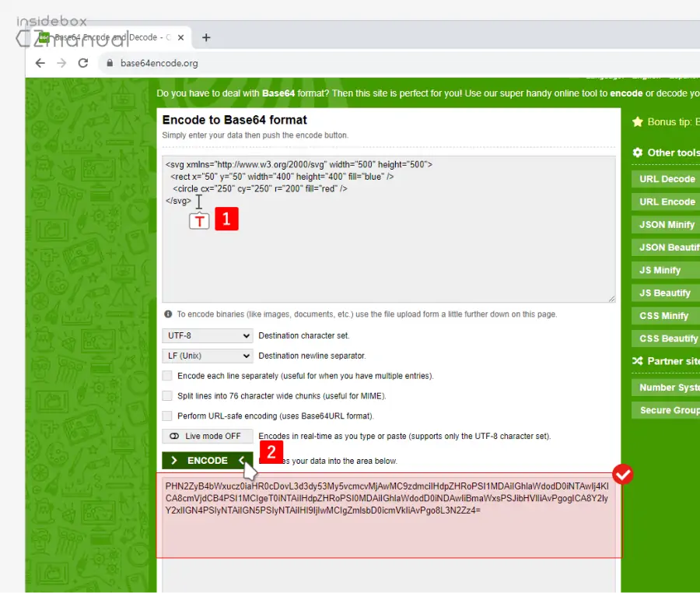Screen dimensions: 700x593
Task: Open the UTF-8 character set dropdown
Action: 207,335
